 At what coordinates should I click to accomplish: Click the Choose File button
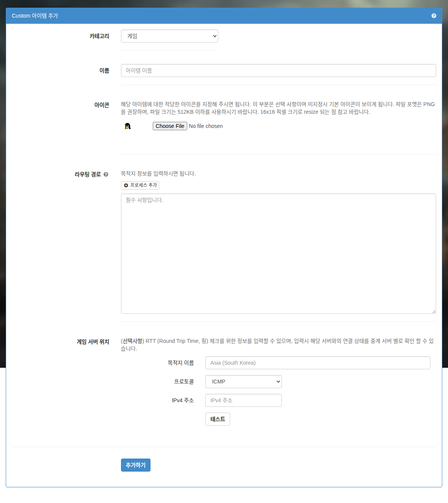170,126
